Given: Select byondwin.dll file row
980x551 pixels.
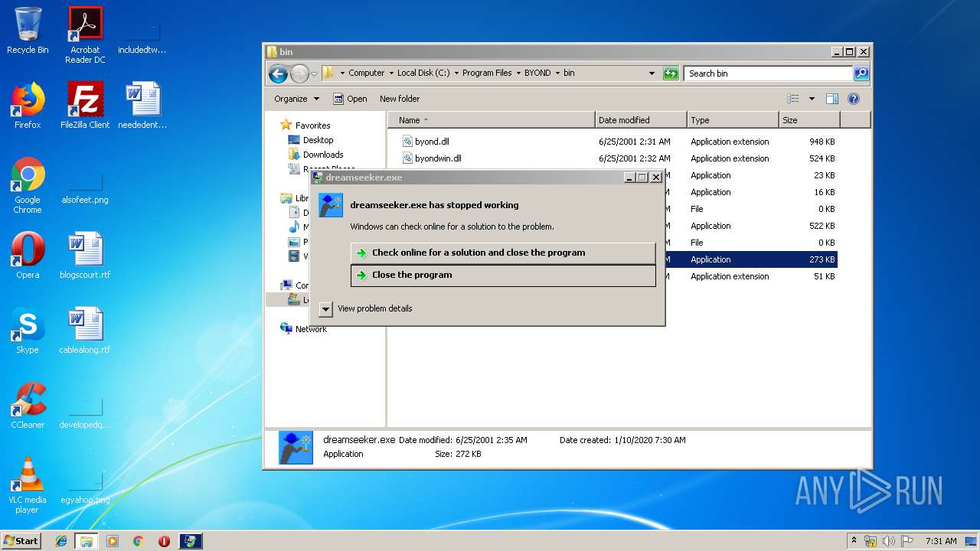Looking at the screenshot, I should (619, 158).
